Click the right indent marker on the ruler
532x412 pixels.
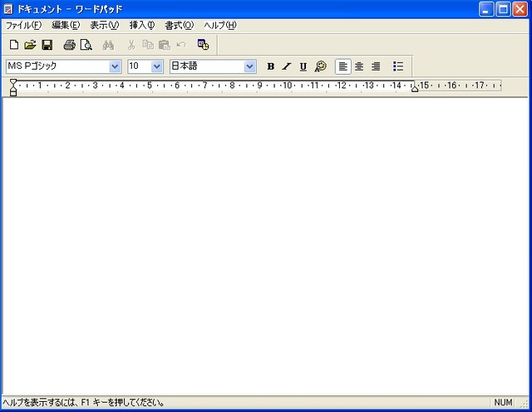pos(415,89)
